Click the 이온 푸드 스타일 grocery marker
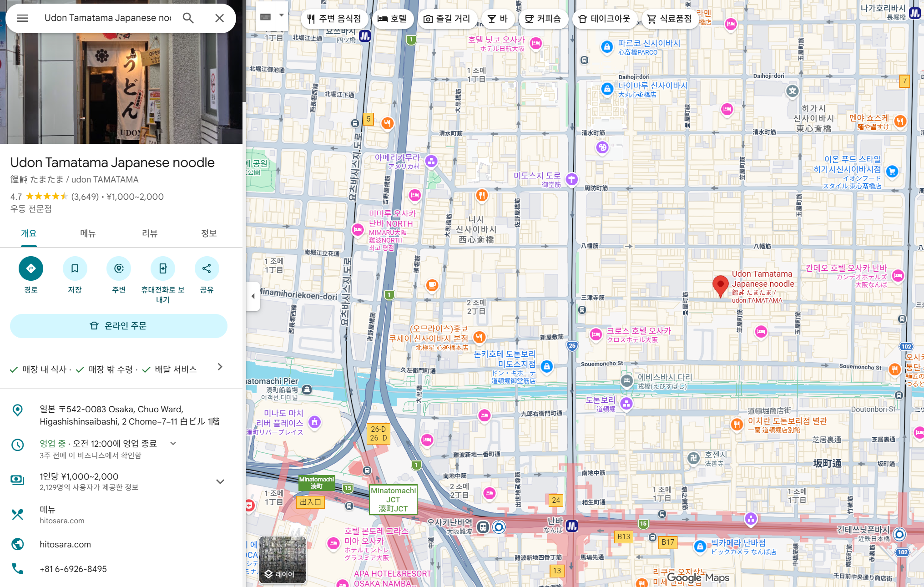 click(892, 172)
